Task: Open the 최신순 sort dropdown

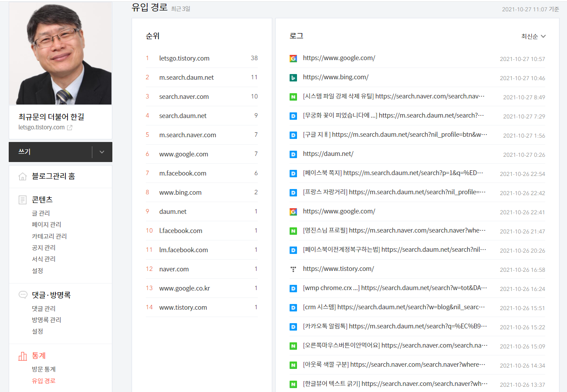Action: coord(533,37)
